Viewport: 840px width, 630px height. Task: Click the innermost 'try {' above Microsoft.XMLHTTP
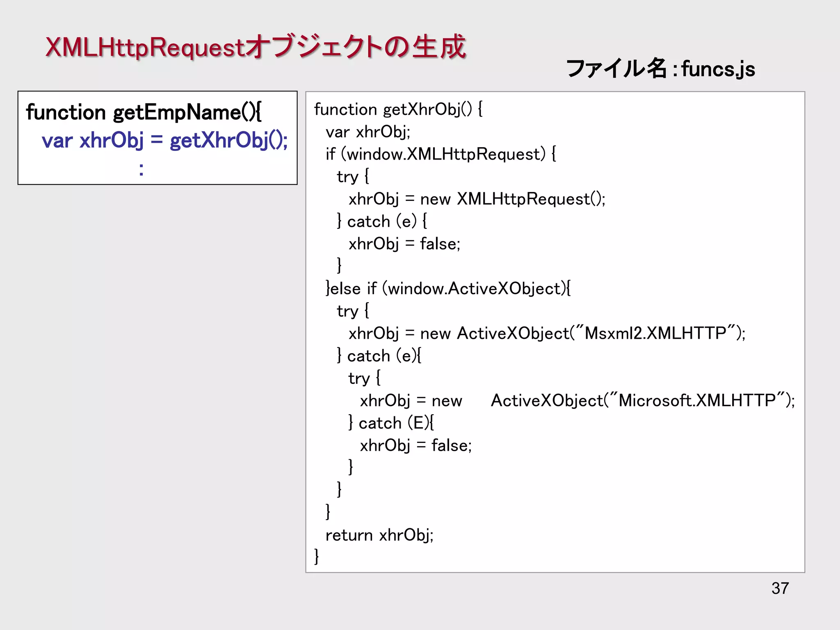[x=364, y=378]
